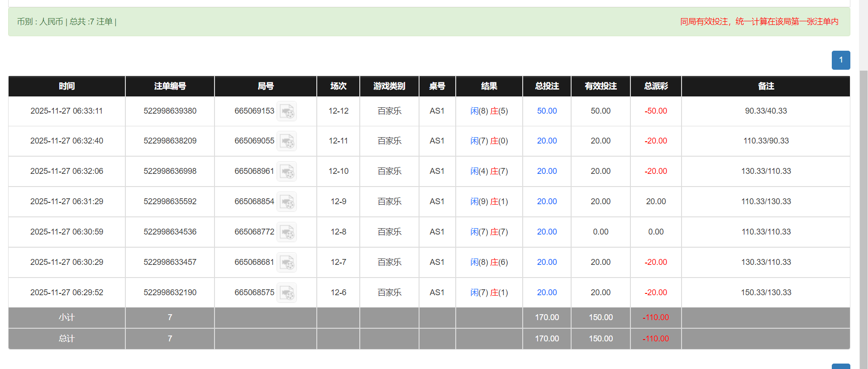The height and width of the screenshot is (369, 868).
Task: Select the 总投注 column header
Action: 547,86
